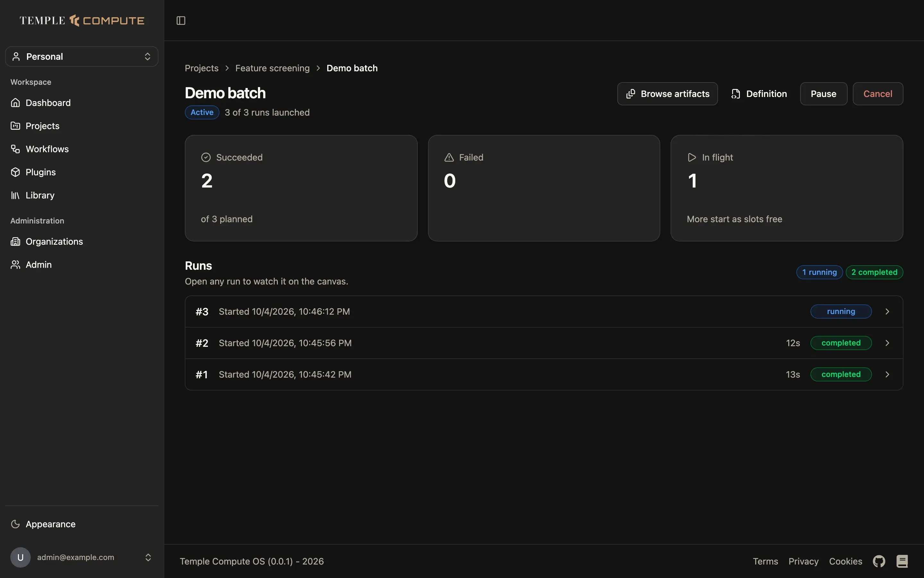
Task: Click the Admin users icon
Action: tap(15, 265)
